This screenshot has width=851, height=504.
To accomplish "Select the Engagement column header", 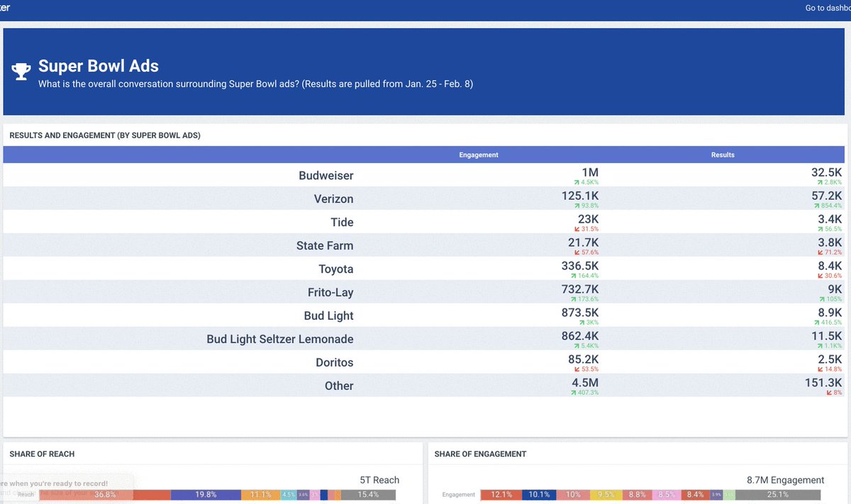I will click(479, 155).
